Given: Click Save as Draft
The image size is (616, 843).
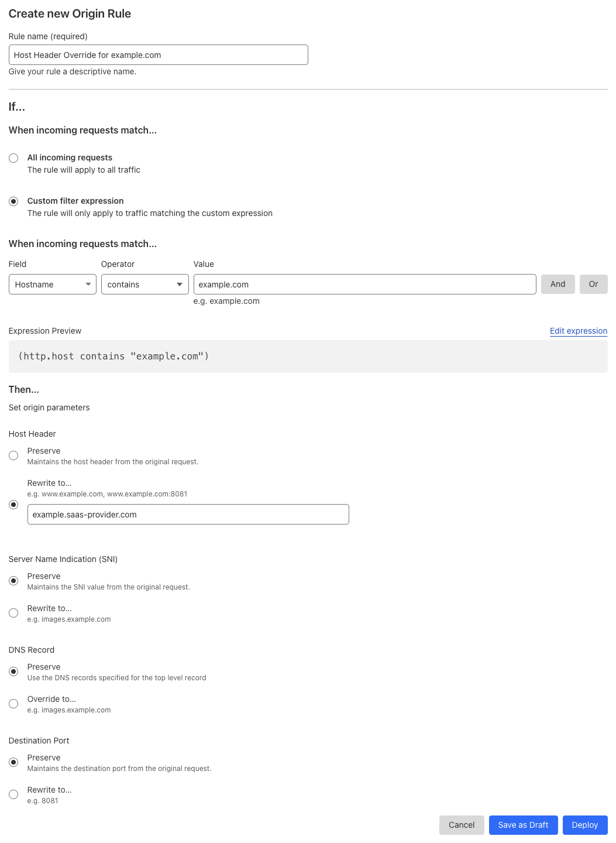Looking at the screenshot, I should pos(523,825).
